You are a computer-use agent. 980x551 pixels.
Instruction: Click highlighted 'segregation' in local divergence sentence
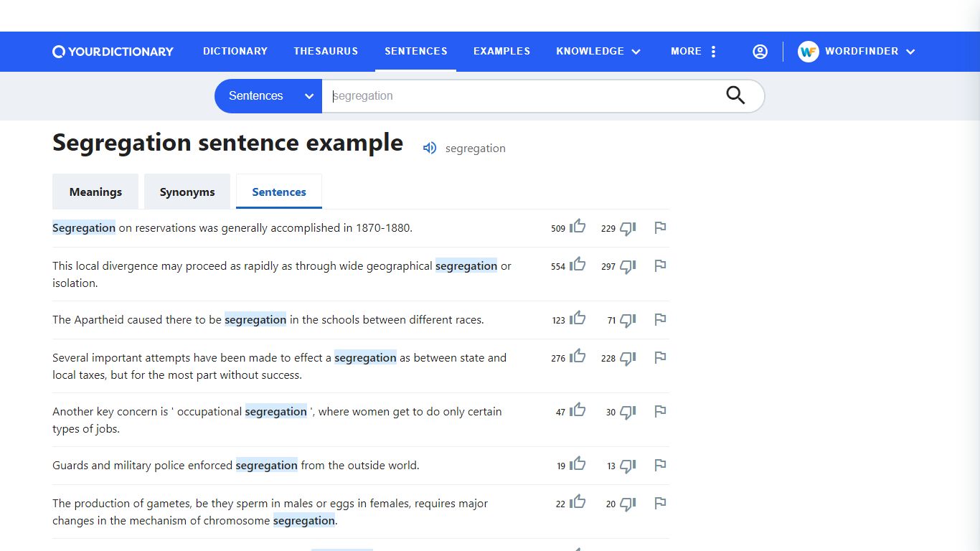coord(466,266)
